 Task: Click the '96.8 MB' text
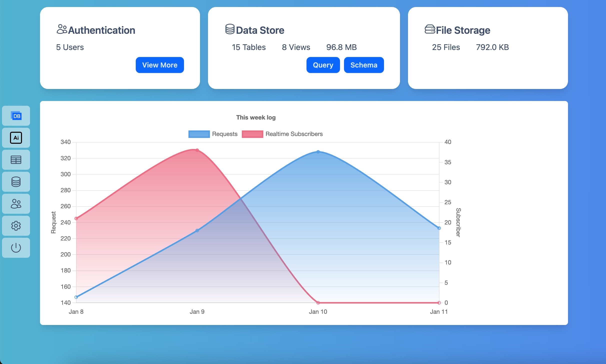click(341, 47)
